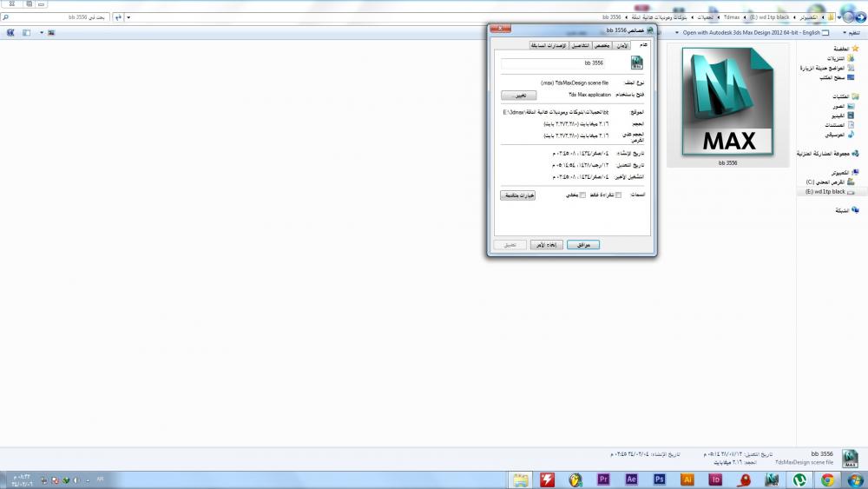Toggle the hidden attribute checkbox
The image size is (868, 489).
pos(582,195)
